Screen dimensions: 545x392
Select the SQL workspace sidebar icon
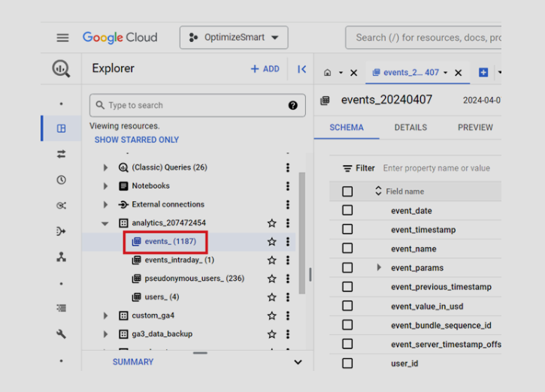[x=61, y=128]
